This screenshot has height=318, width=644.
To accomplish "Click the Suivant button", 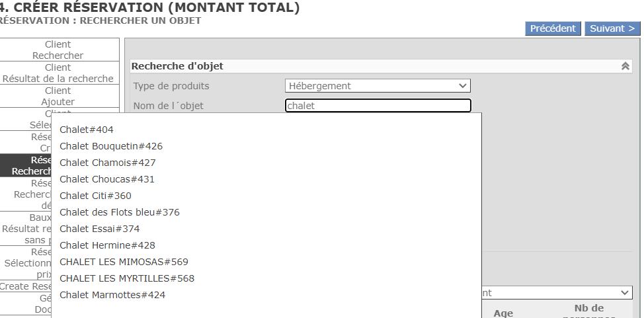I will (x=612, y=28).
